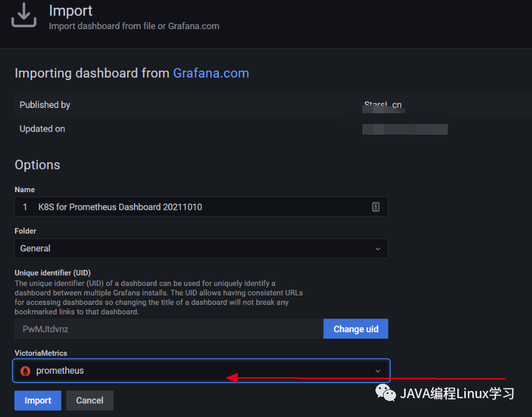Screen dimensions: 532x417
Task: Open the General folder dropdown
Action: [x=201, y=249]
